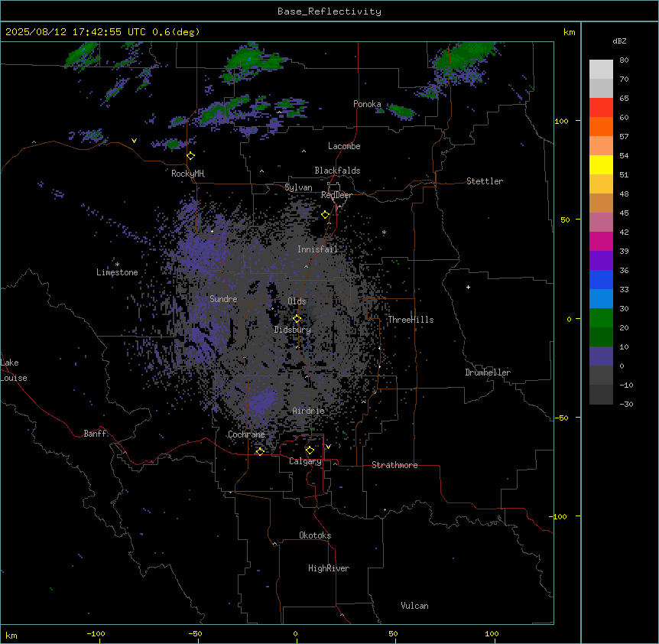Select the Limestone label
The width and height of the screenshot is (659, 644).
click(x=117, y=272)
